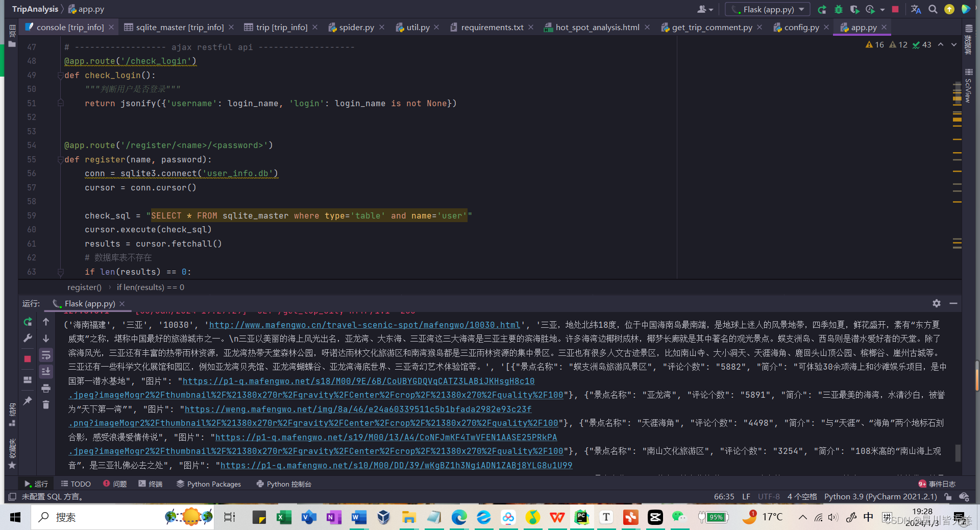Close the config.py tab
980x530 pixels.
(x=826, y=27)
